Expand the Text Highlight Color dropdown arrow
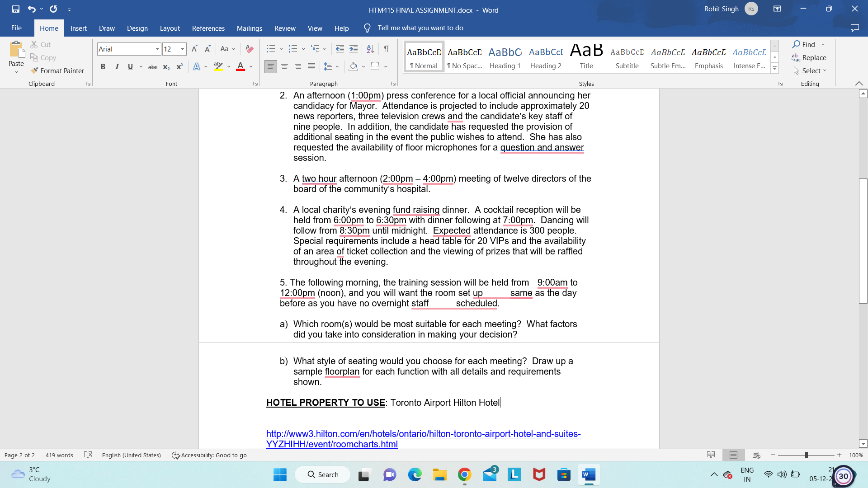The height and width of the screenshot is (488, 868). tap(228, 66)
